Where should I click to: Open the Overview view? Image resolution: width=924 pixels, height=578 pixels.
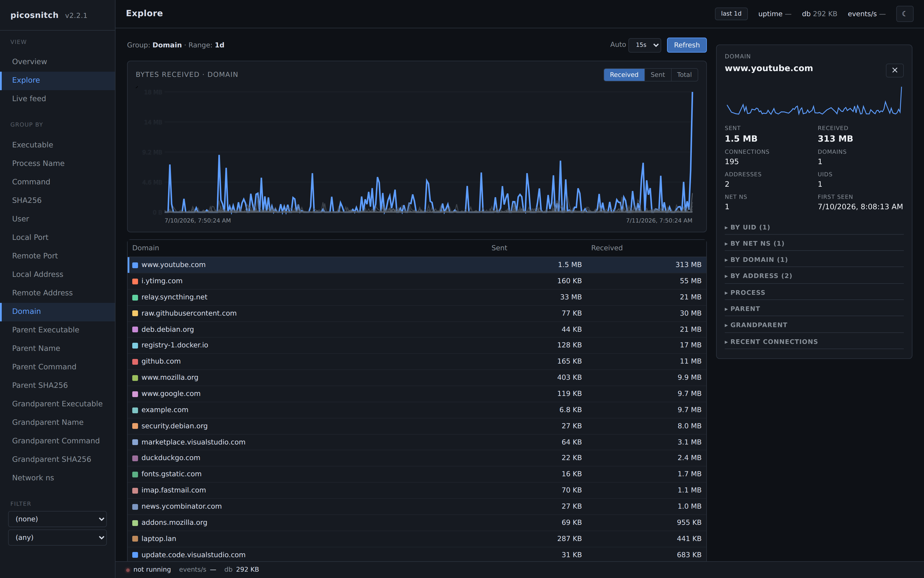[58, 62]
